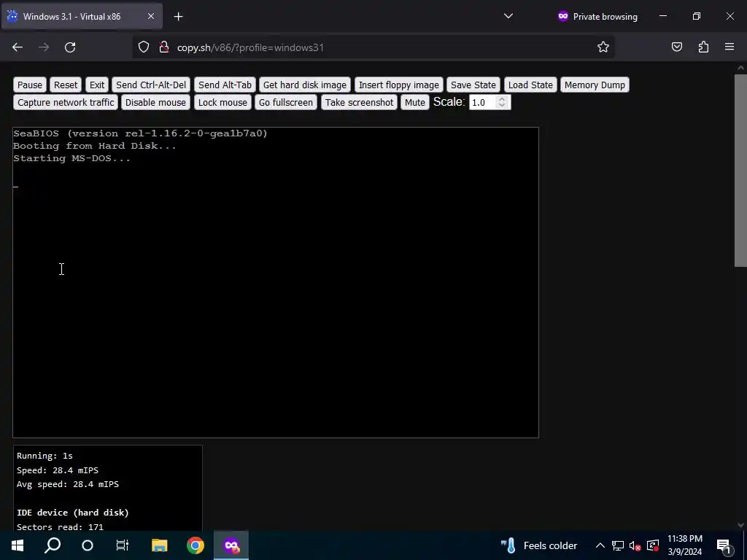Open a new browser tab
The image size is (747, 560).
[178, 17]
